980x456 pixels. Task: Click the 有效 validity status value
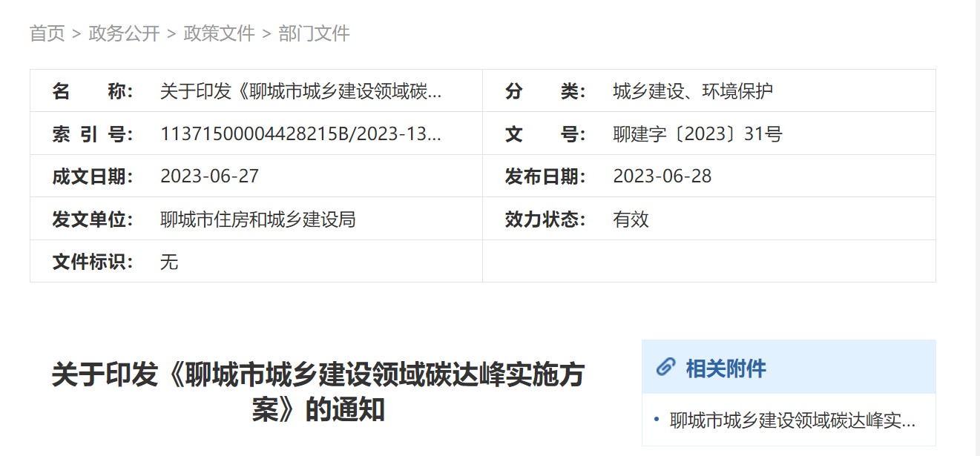pyautogui.click(x=631, y=219)
